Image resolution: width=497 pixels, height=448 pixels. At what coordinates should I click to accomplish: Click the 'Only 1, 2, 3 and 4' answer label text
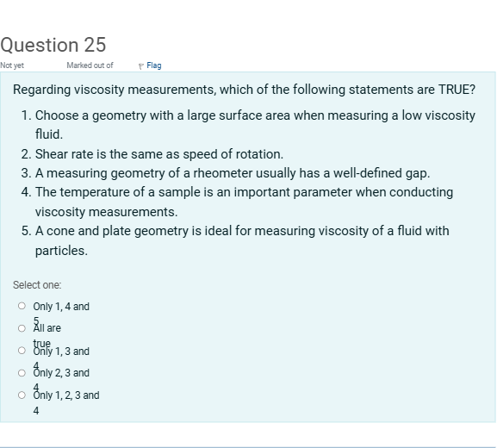66,402
